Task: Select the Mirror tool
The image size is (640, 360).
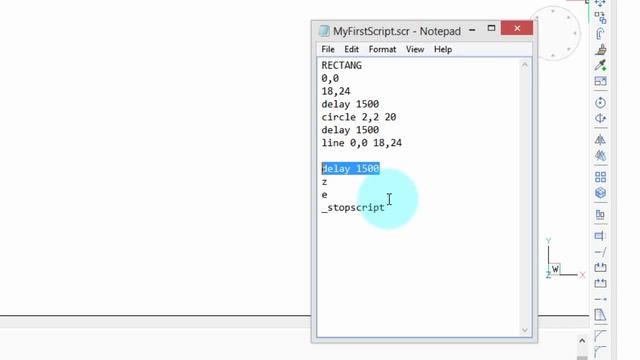Action: click(600, 140)
